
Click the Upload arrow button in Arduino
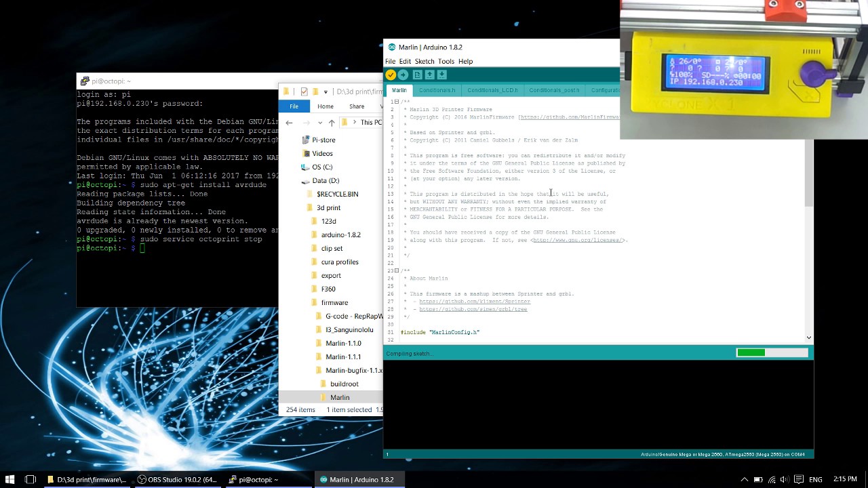[x=403, y=75]
